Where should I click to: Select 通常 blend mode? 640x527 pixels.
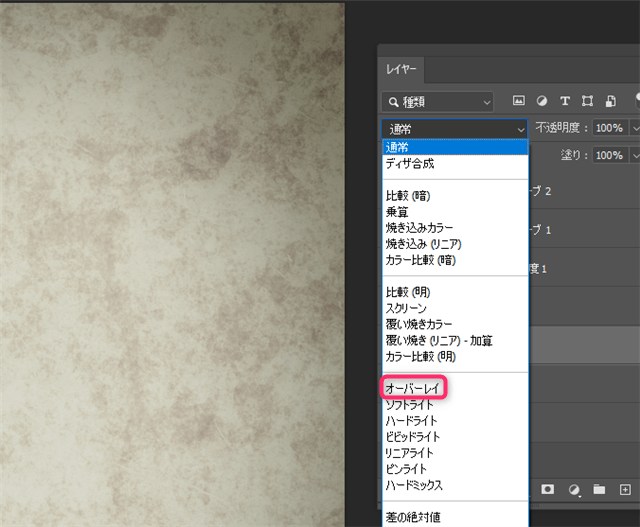click(x=455, y=147)
